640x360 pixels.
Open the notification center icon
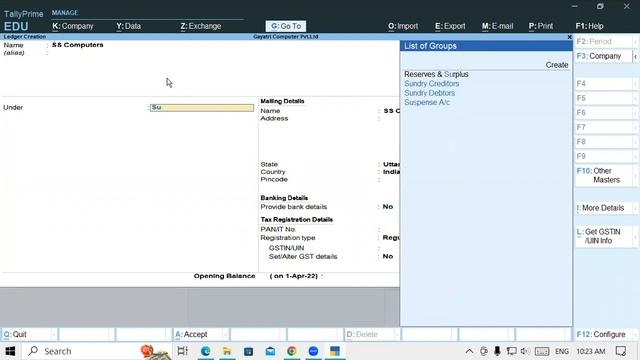[x=621, y=351]
